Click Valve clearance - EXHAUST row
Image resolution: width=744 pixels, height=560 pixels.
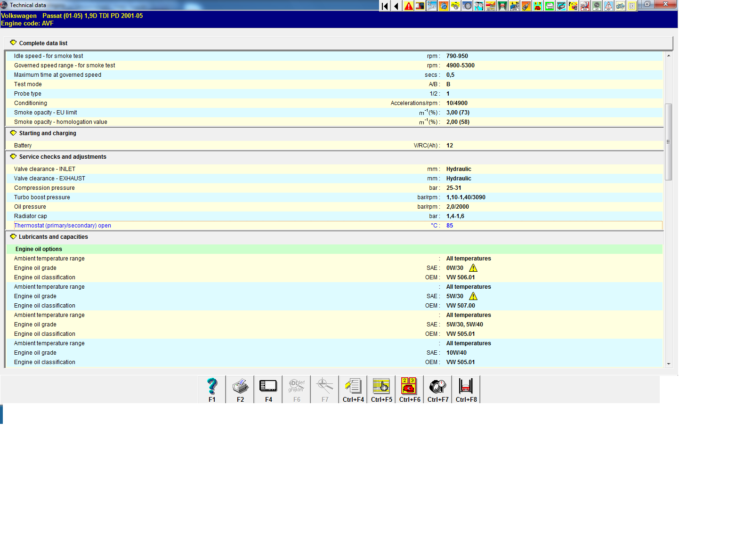(334, 179)
